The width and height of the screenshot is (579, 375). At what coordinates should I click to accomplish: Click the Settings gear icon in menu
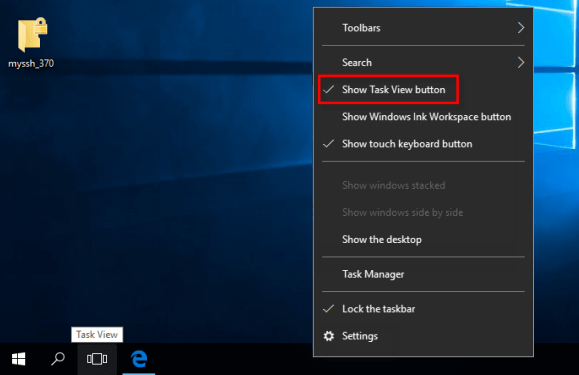click(329, 336)
